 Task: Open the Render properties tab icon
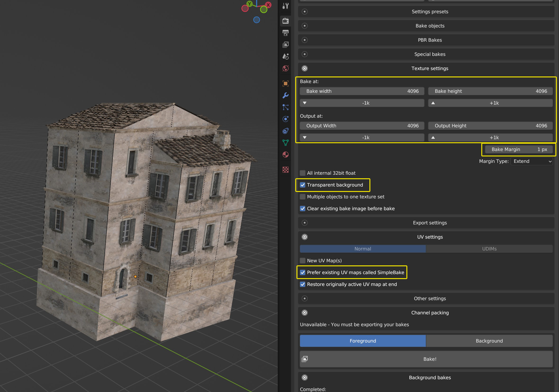pos(285,21)
